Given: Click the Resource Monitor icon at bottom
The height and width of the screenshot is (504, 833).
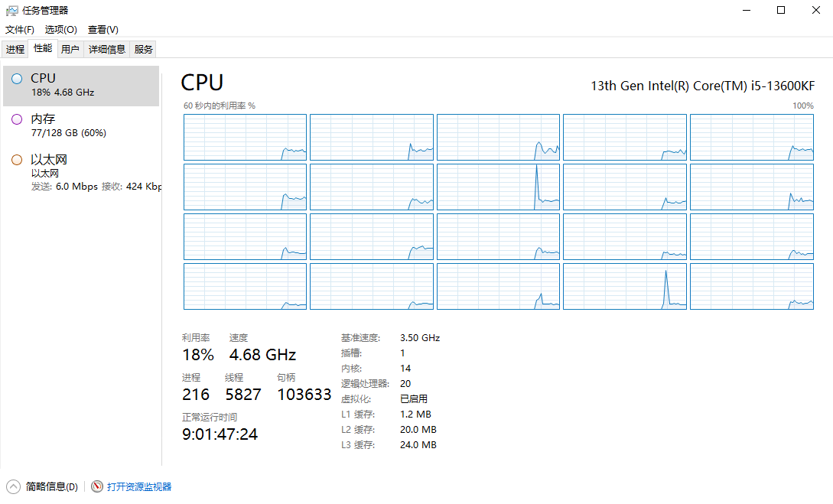Looking at the screenshot, I should pyautogui.click(x=97, y=486).
